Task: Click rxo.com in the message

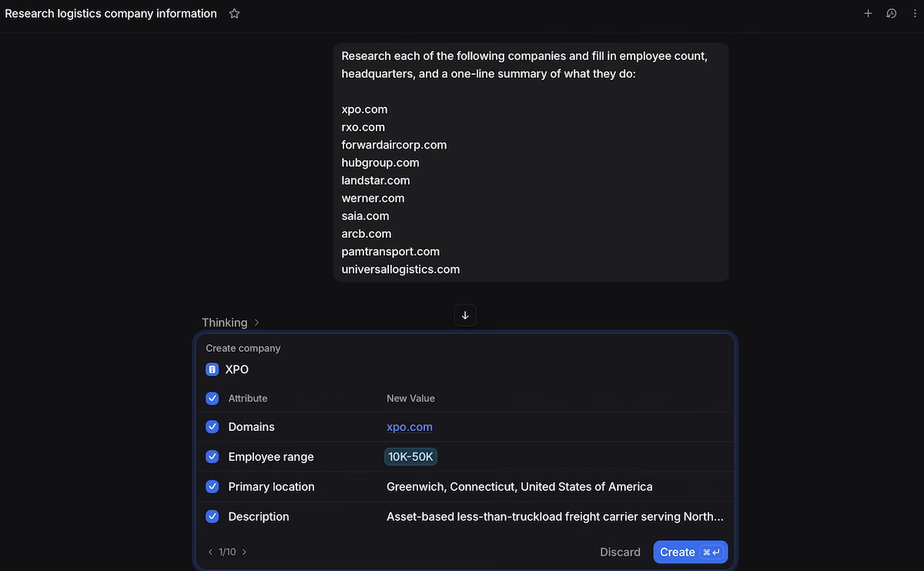Action: tap(363, 127)
